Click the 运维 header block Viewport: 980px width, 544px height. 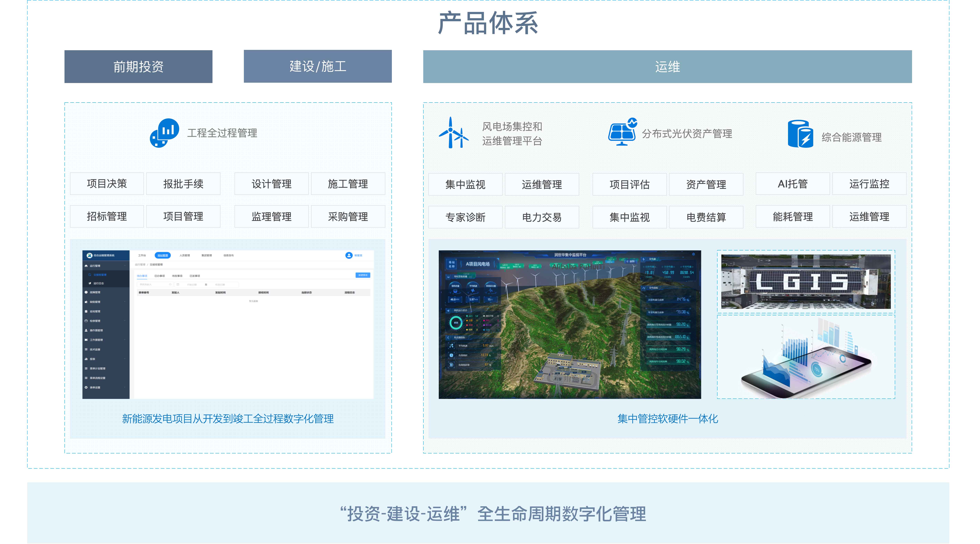[667, 67]
